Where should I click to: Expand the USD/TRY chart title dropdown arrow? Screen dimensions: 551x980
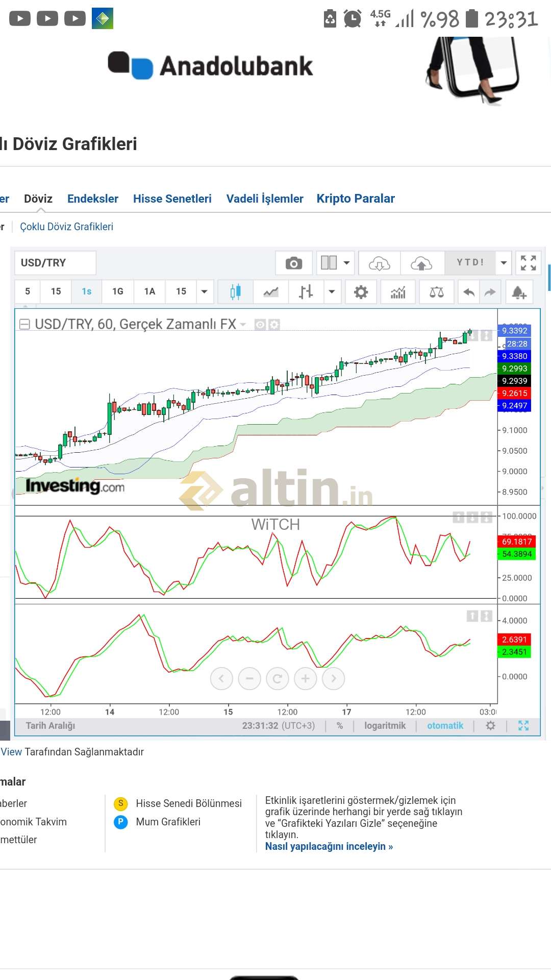243,325
